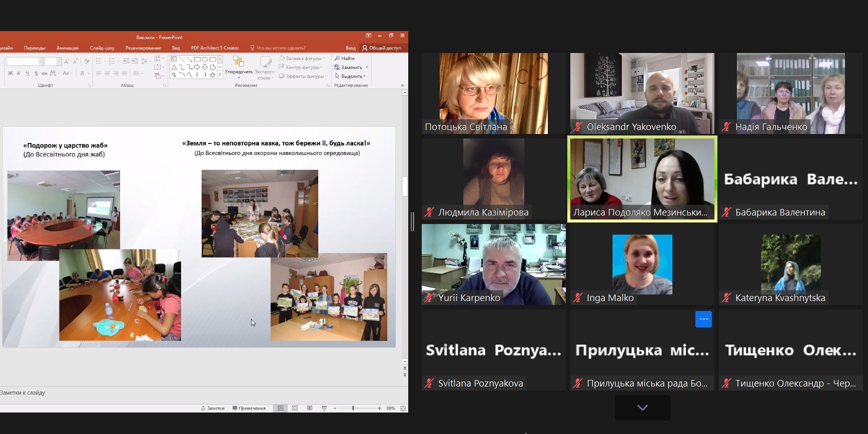Click the Найти search tool
868x434 pixels.
point(345,58)
